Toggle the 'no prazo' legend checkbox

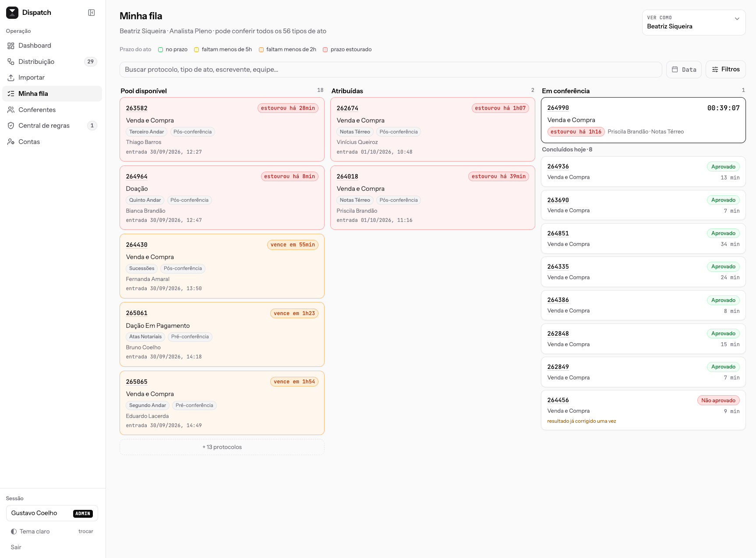pos(161,49)
